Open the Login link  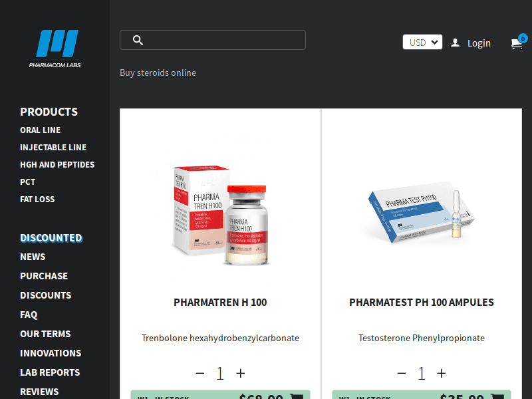[479, 43]
